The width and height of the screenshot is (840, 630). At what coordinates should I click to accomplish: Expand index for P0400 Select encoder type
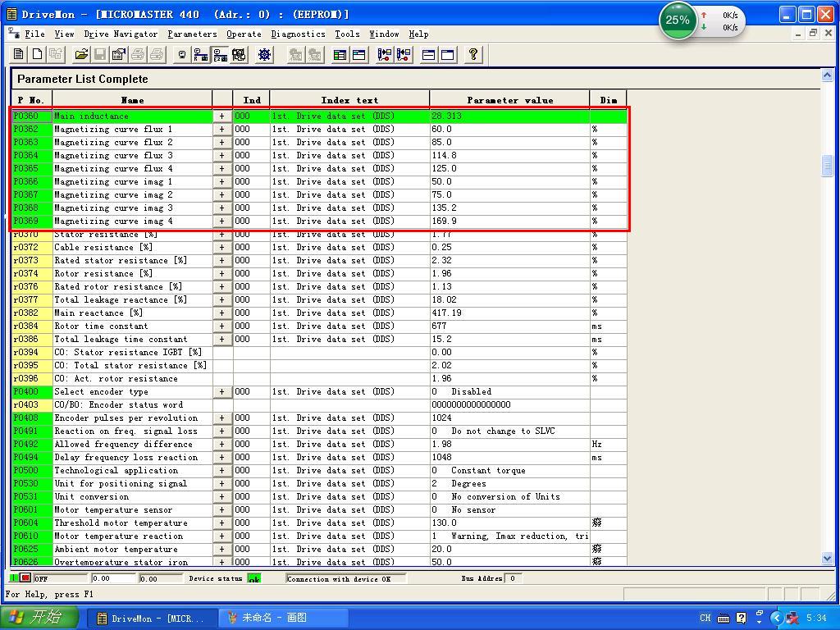tap(221, 391)
